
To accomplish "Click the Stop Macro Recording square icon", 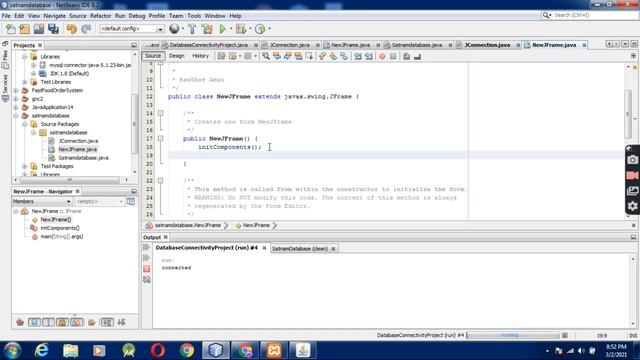I will point(393,56).
